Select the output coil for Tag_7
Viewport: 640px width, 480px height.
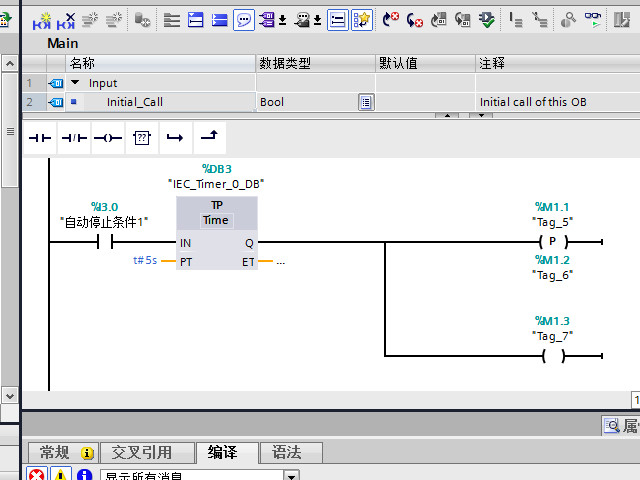point(553,356)
